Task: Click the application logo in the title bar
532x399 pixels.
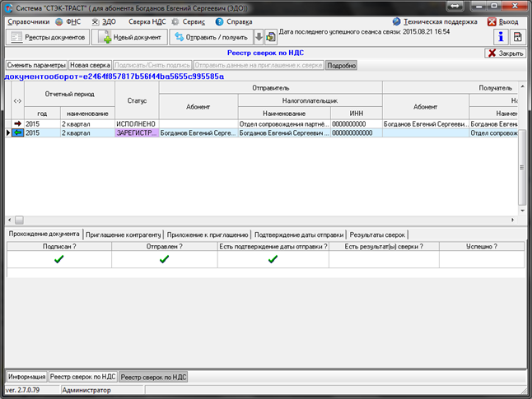Action: click(x=9, y=7)
